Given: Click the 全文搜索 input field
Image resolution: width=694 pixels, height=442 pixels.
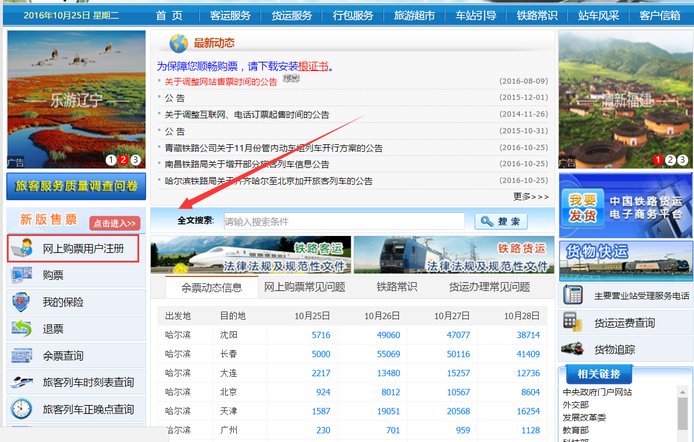Looking at the screenshot, I should click(x=344, y=221).
